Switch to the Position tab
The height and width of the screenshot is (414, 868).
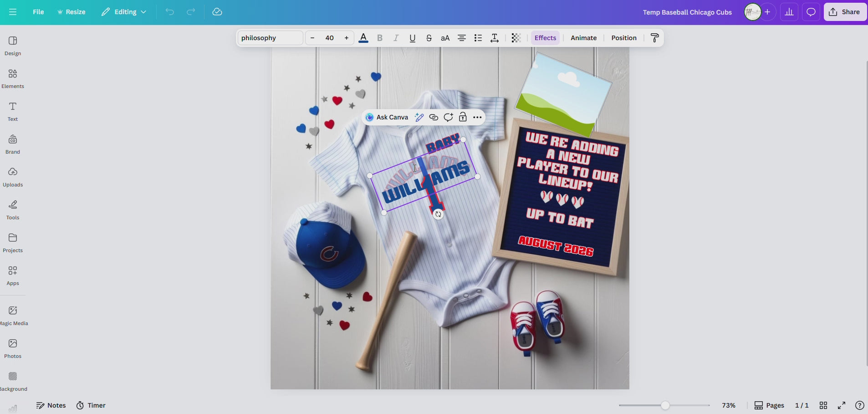coord(623,38)
